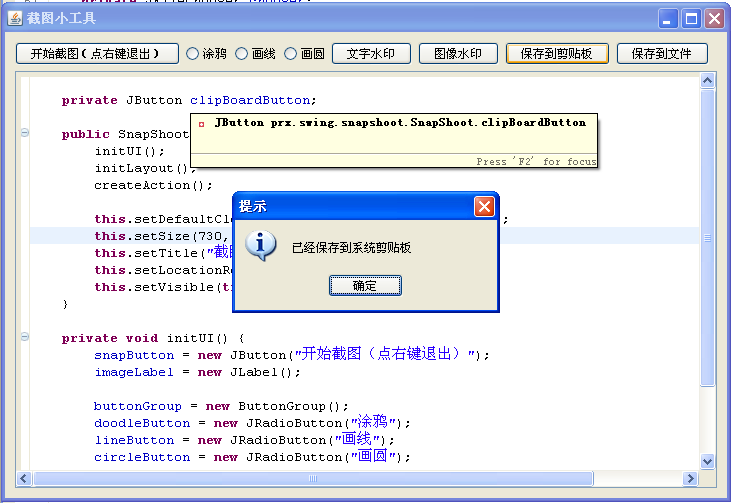Click 'doodleButton' variable in code
732x503 pixels.
[142, 423]
